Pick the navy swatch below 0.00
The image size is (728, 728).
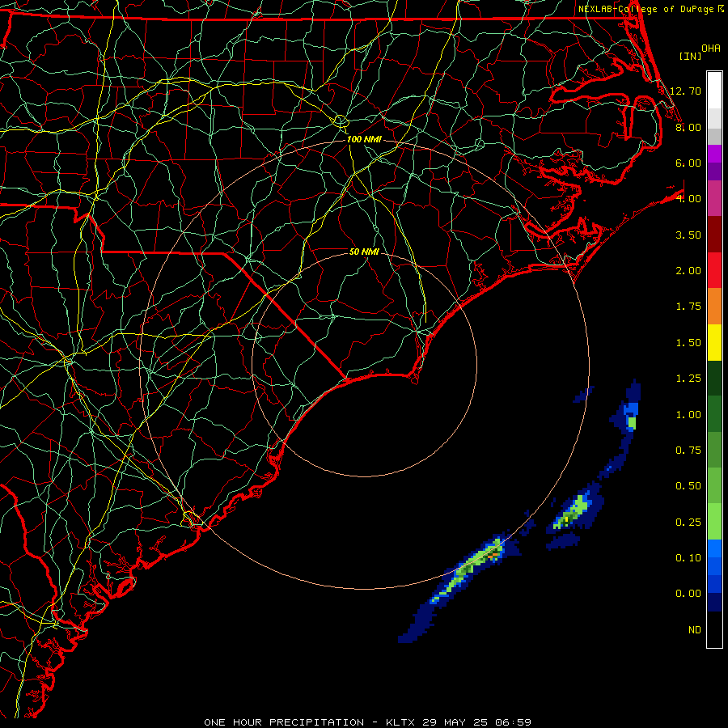[714, 603]
